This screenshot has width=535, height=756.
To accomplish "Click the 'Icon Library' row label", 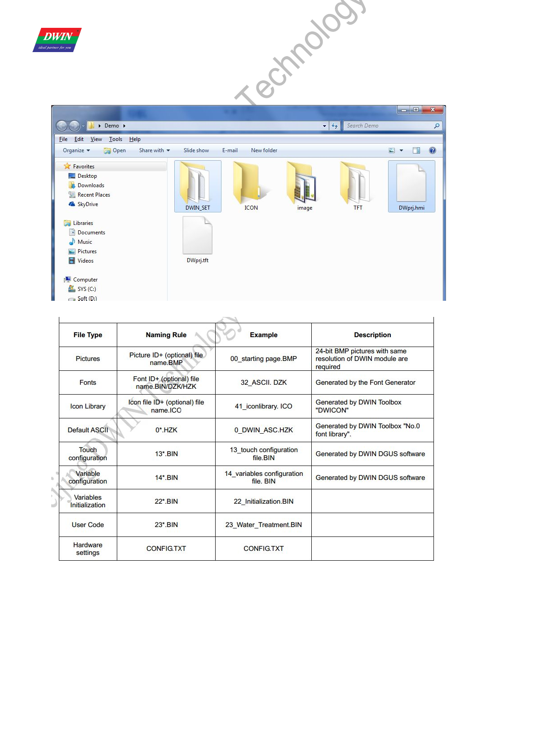I will 88,406.
